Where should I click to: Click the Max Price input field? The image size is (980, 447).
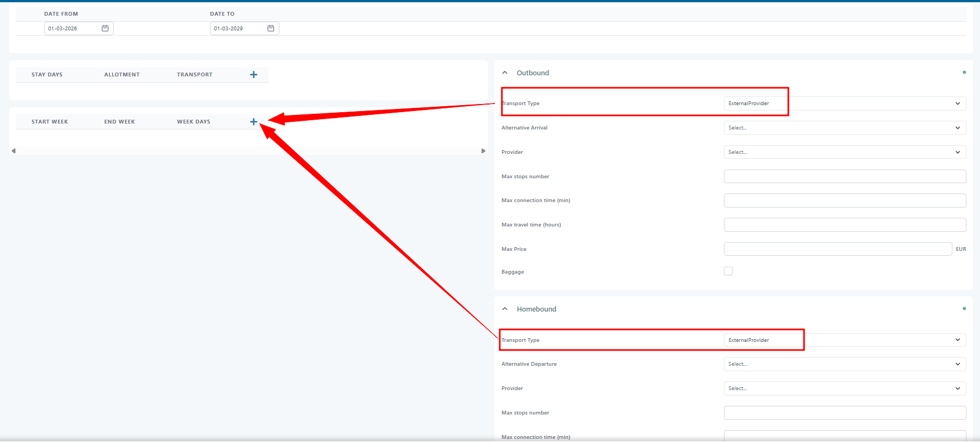[x=837, y=249]
